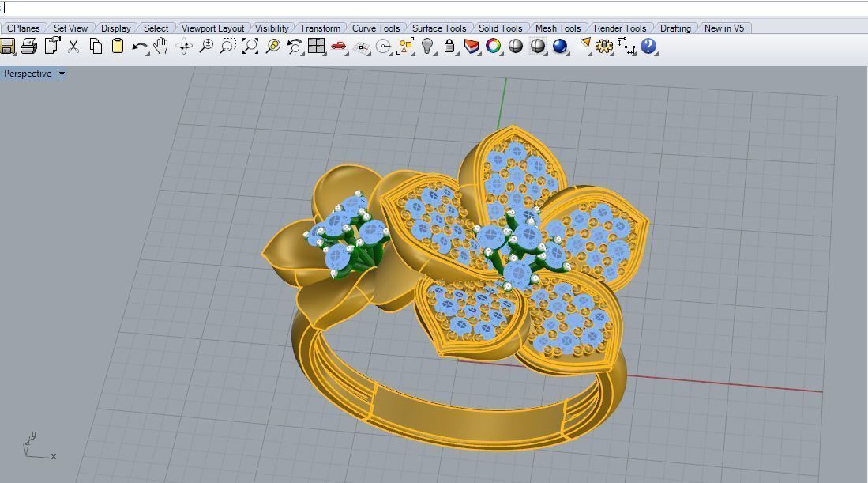Switch to the Solid Tools tab

point(501,28)
